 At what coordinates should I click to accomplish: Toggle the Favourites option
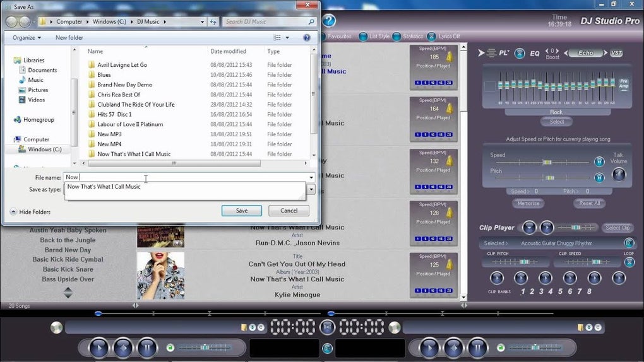339,36
